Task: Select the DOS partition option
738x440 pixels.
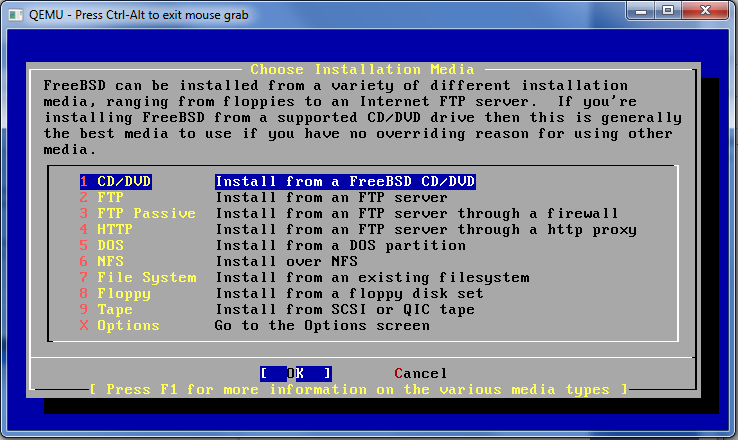Action: pyautogui.click(x=102, y=246)
